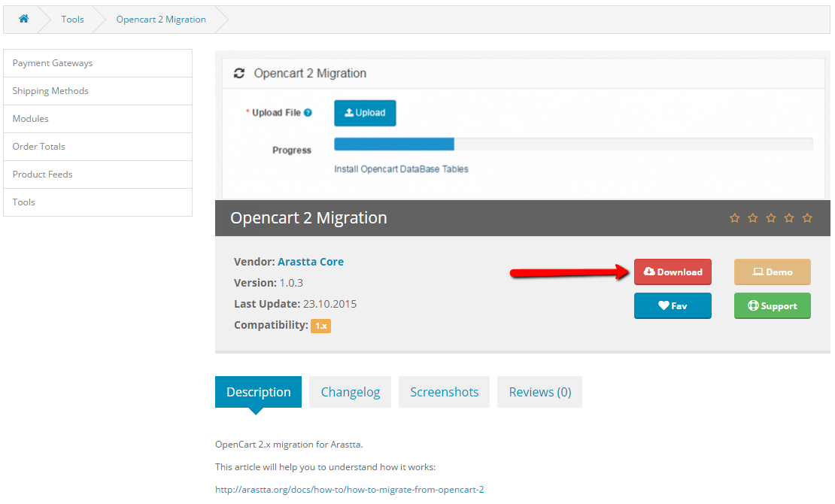This screenshot has width=835, height=504.
Task: Rate with the fourth star
Action: click(x=789, y=218)
